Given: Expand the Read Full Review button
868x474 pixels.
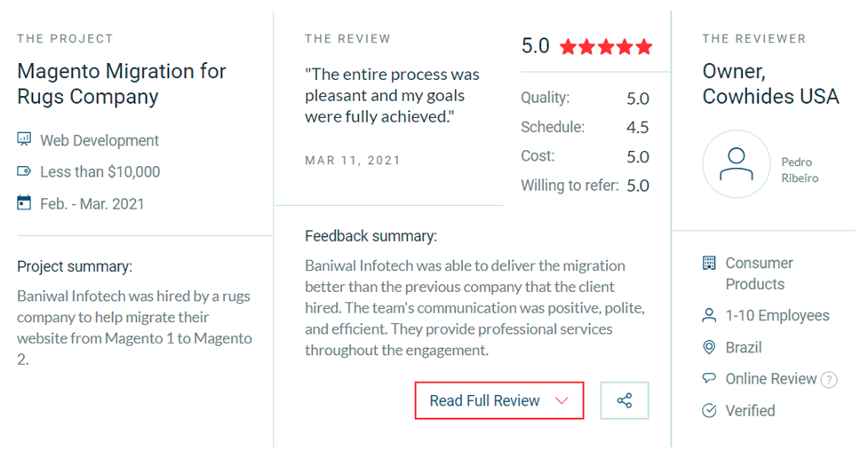Looking at the screenshot, I should (498, 400).
